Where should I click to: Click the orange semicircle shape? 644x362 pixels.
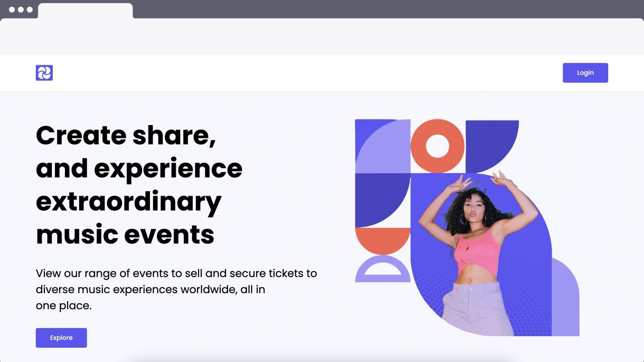pyautogui.click(x=383, y=240)
